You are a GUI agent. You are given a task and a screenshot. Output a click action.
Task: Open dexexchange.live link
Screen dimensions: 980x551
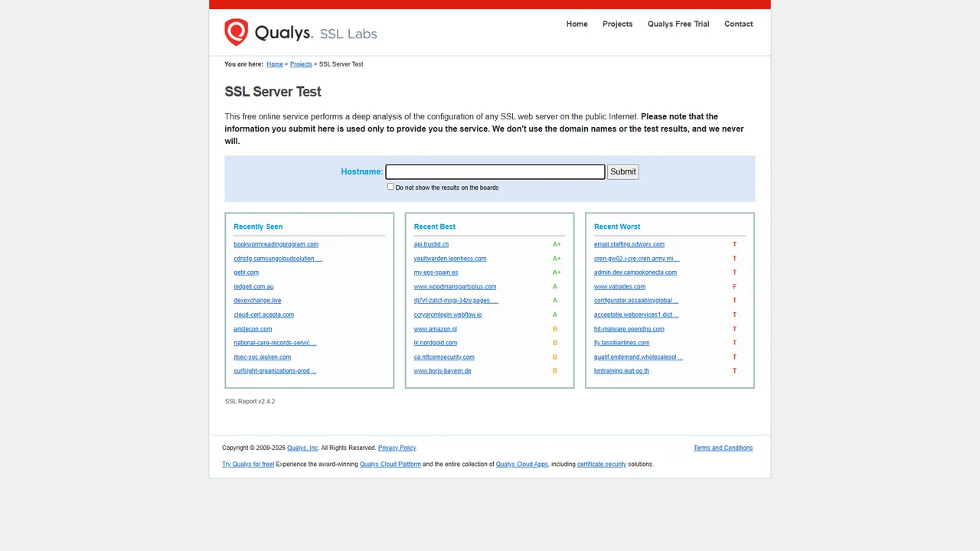257,301
